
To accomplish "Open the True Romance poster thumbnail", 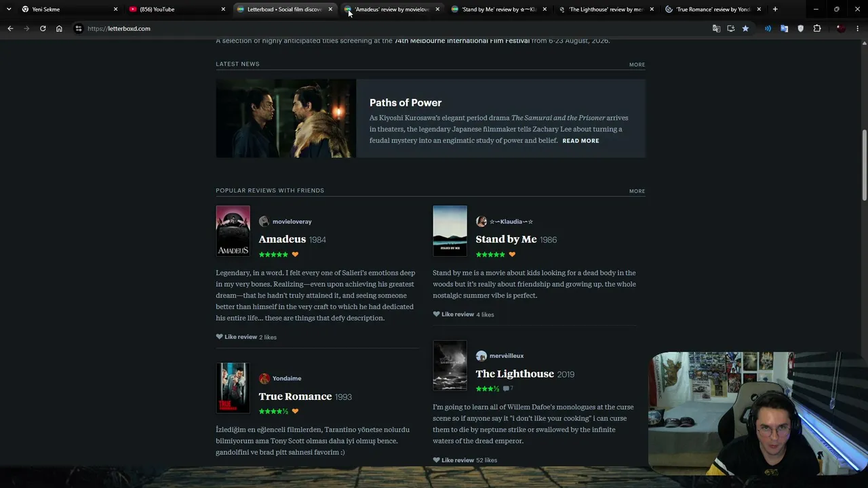I will (x=233, y=388).
